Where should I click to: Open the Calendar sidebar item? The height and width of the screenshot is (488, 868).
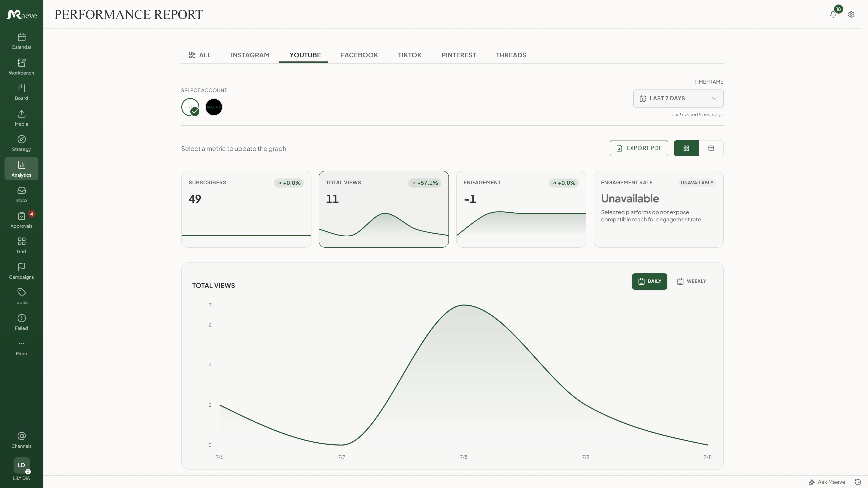(x=21, y=41)
